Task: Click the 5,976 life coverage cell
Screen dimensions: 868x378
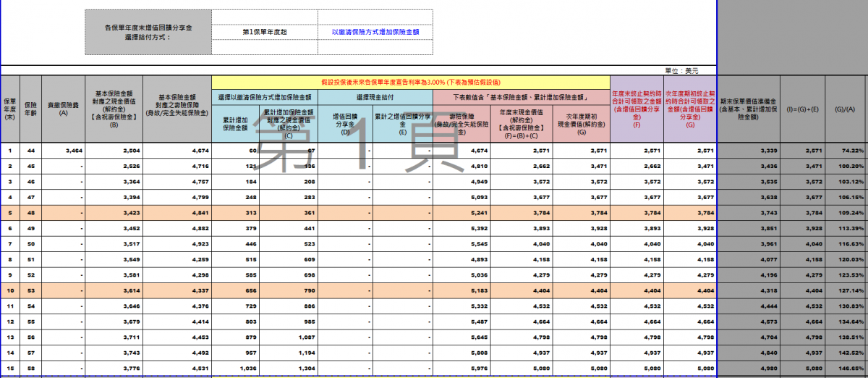Action: click(x=462, y=369)
